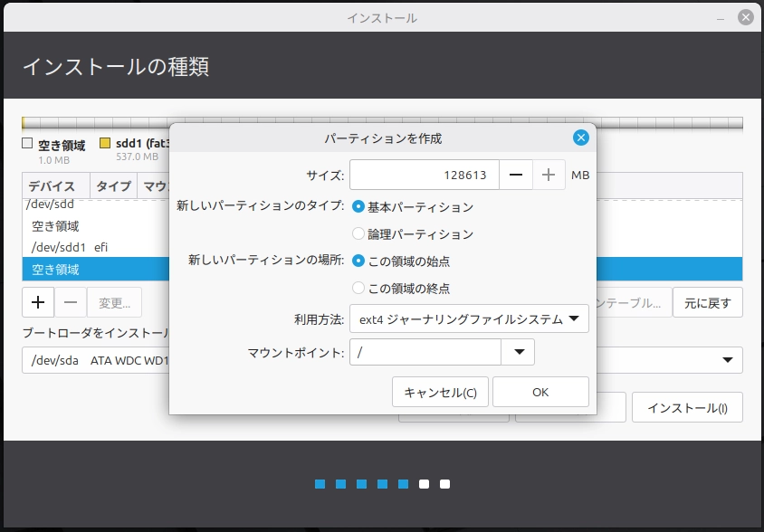Viewport: 764px width, 532px height.
Task: Click the インストール(I) button
Action: tap(687, 407)
